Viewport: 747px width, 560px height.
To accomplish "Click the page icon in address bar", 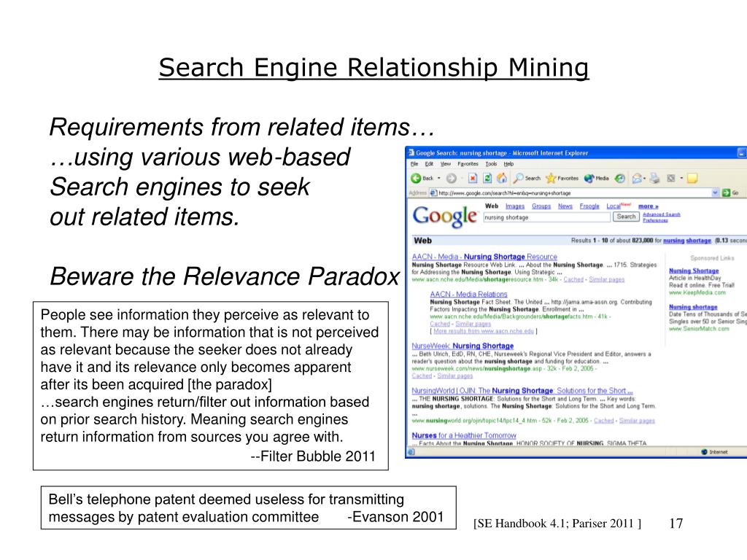I will [x=433, y=192].
